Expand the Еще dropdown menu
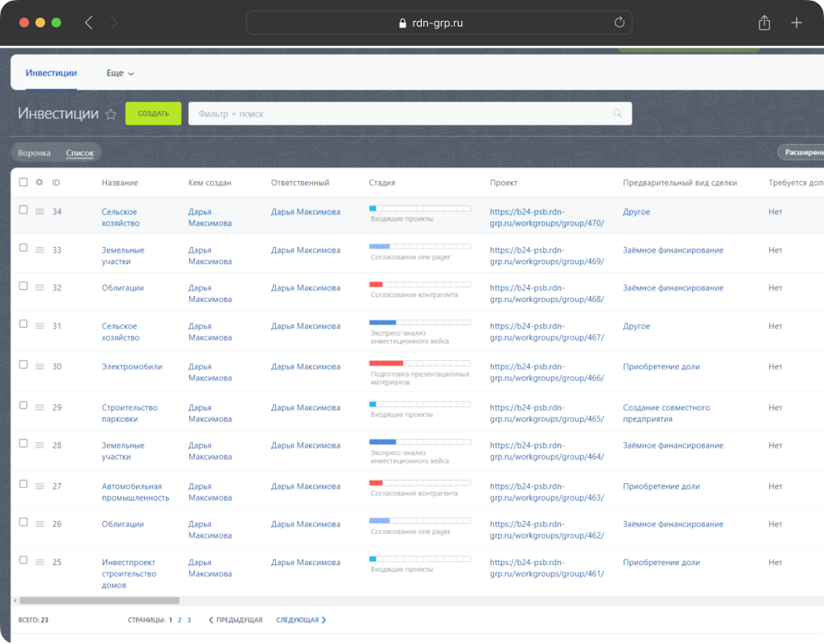The width and height of the screenshot is (824, 644). coord(120,73)
